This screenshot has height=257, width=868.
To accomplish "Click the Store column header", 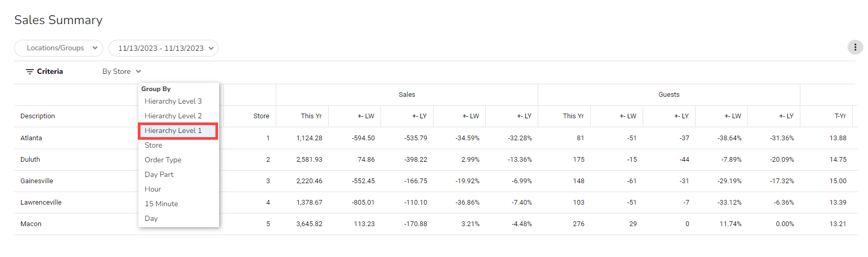I will point(261,116).
